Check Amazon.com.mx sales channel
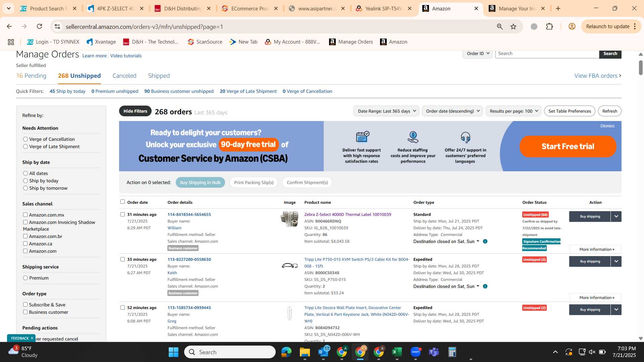644x362 pixels. (x=25, y=215)
